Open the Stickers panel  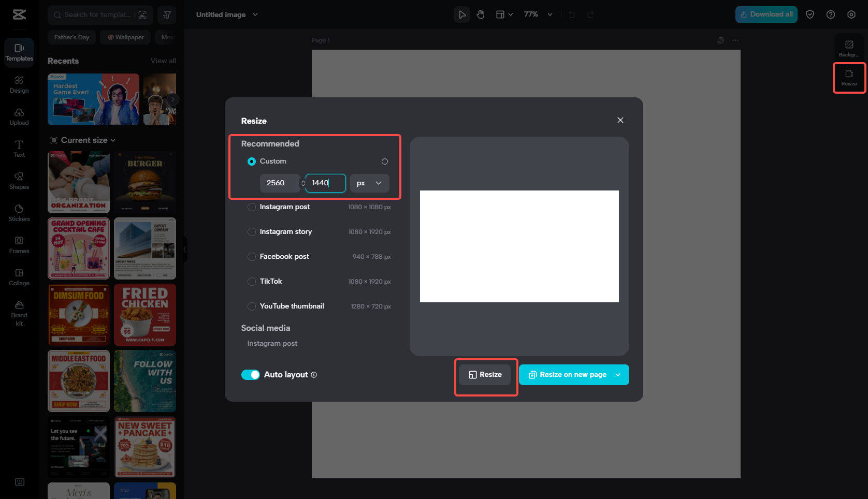[x=19, y=213]
